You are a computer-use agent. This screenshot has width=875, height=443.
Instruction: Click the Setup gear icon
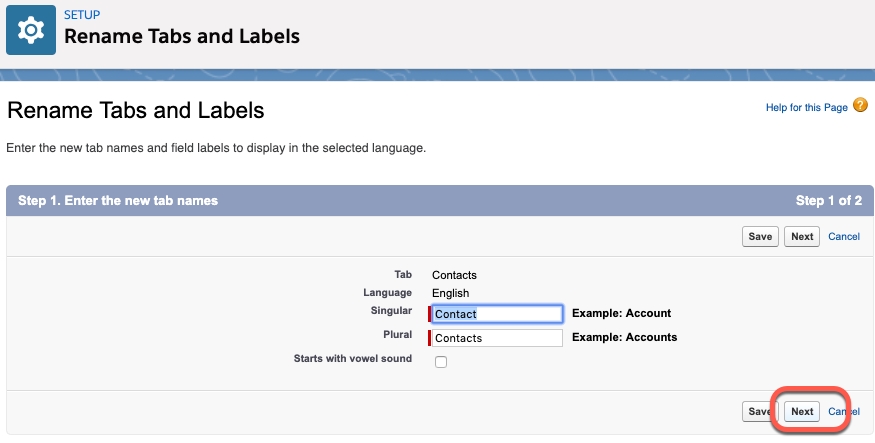[31, 30]
